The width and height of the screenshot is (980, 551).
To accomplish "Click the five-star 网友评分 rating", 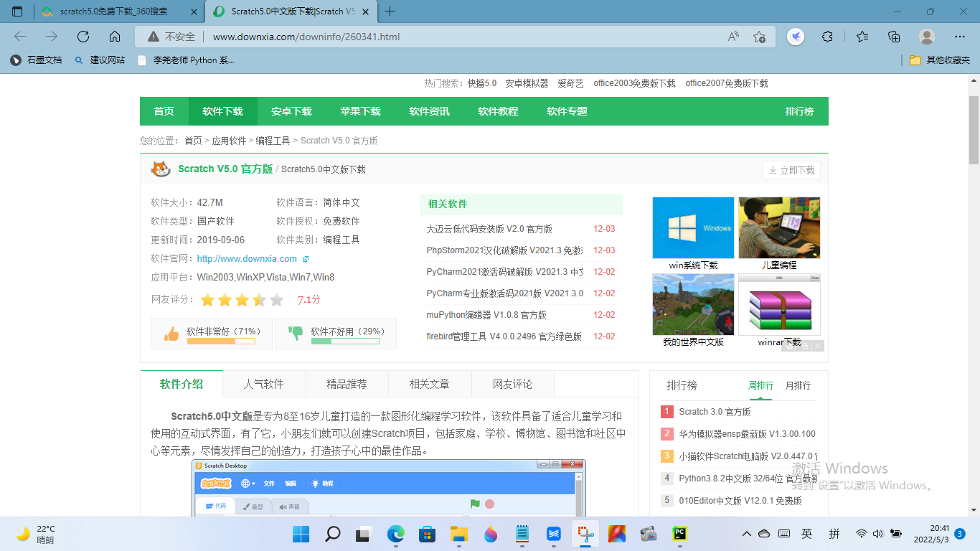I will click(242, 300).
